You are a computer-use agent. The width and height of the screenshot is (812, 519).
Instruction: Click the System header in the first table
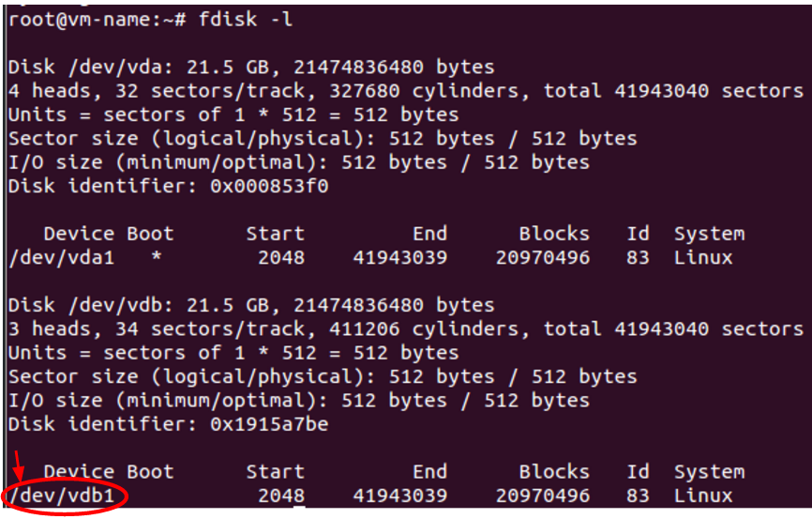click(708, 234)
